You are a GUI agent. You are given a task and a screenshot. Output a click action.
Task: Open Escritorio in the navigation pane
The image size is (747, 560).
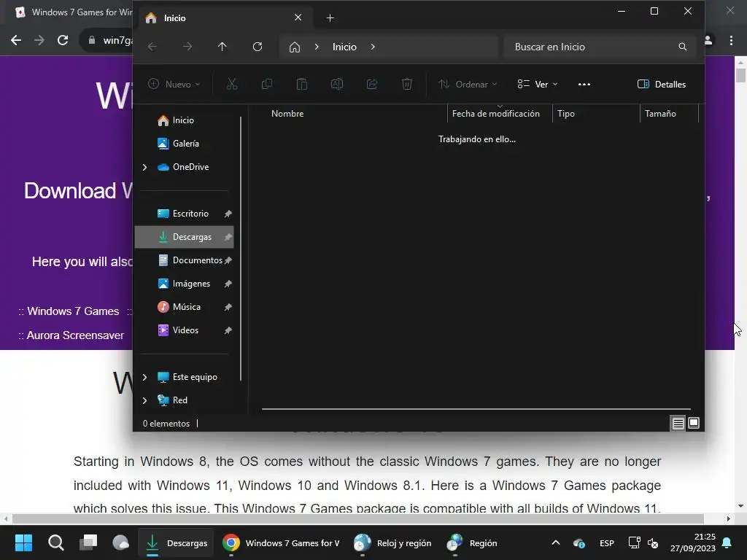click(184, 214)
